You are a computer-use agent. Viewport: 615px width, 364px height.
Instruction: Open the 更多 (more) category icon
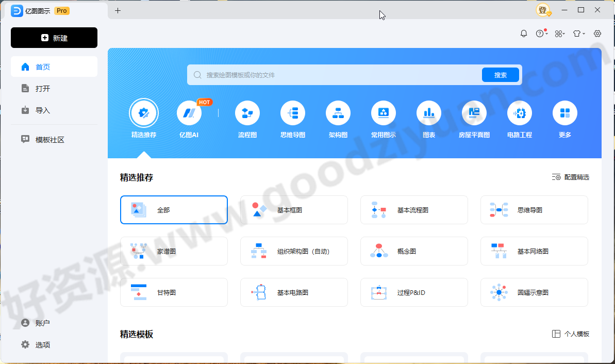(x=564, y=112)
